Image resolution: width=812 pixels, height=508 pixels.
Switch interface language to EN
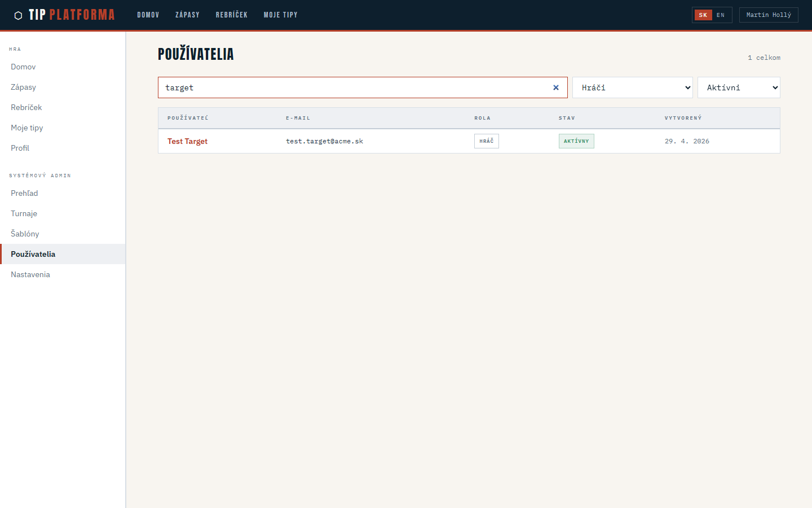pyautogui.click(x=721, y=15)
